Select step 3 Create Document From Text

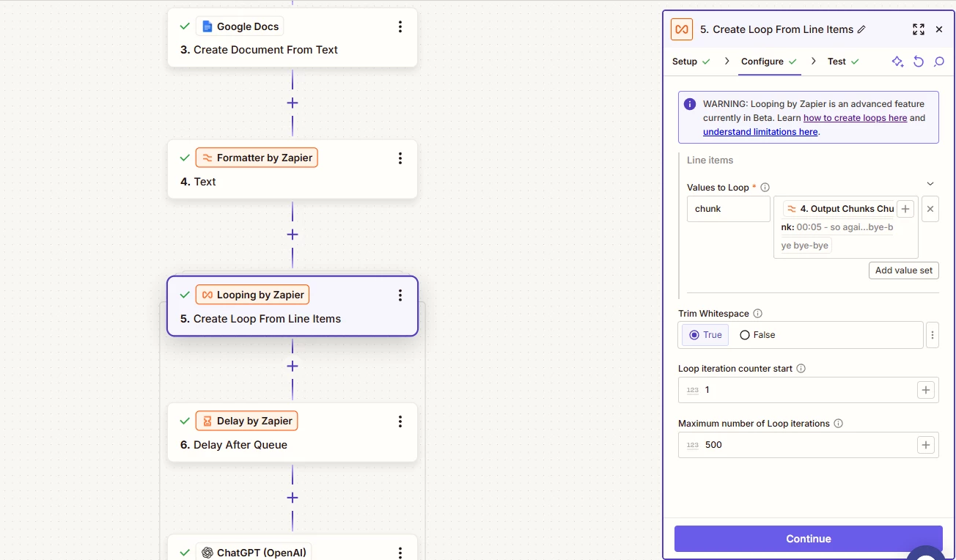coord(293,37)
